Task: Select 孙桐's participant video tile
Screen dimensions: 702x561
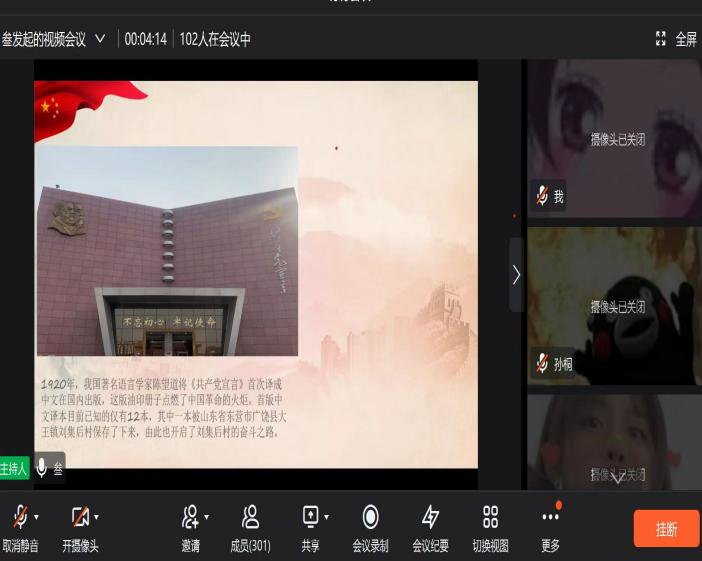Action: click(x=614, y=306)
